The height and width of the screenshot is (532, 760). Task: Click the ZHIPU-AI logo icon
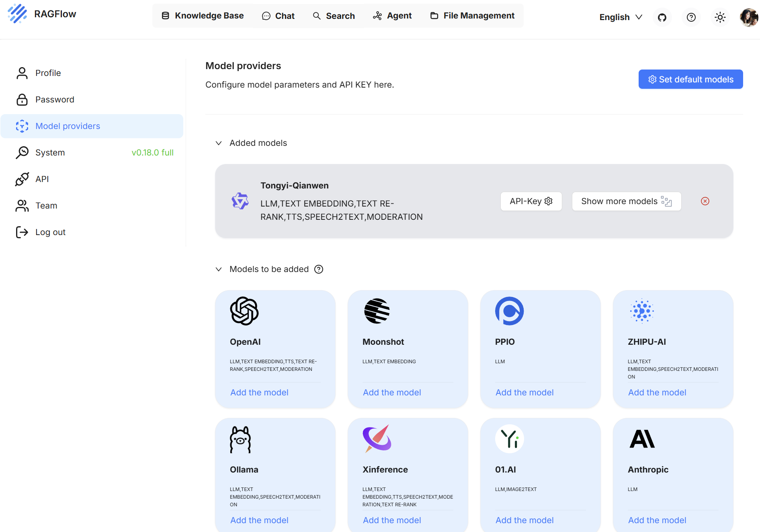click(642, 311)
